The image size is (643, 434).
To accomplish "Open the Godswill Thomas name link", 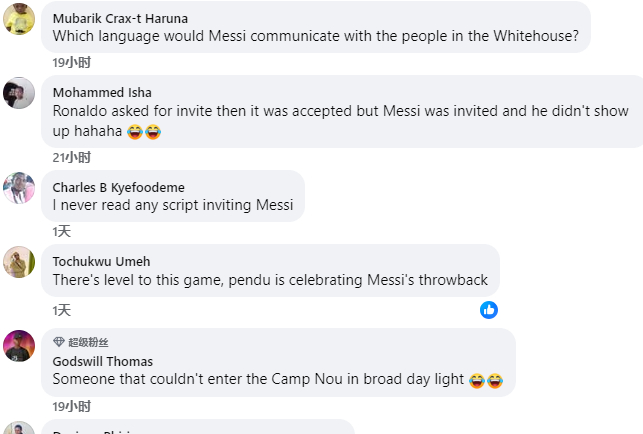I will [x=102, y=361].
